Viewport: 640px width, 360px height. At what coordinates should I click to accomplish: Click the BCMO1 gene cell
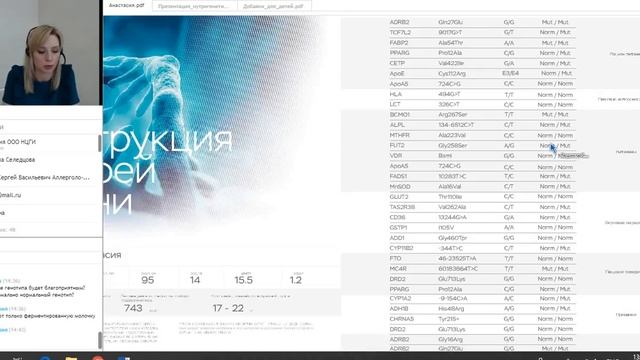click(399, 115)
